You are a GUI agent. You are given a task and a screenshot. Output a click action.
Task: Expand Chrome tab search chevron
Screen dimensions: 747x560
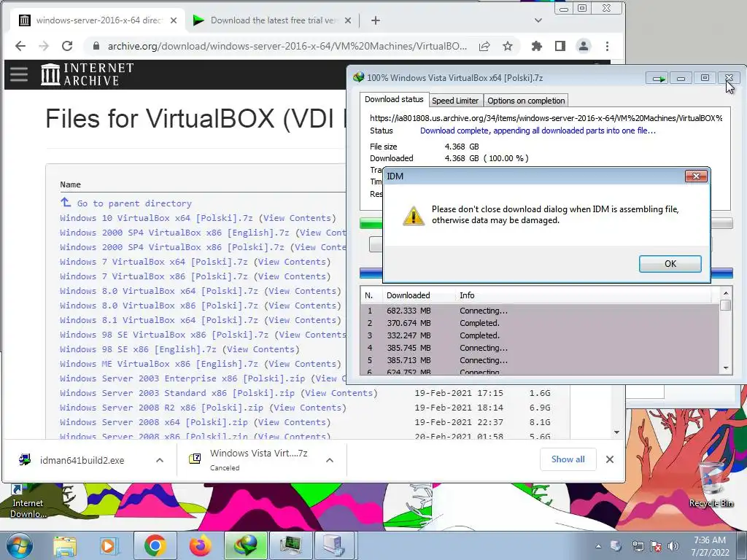(538, 20)
